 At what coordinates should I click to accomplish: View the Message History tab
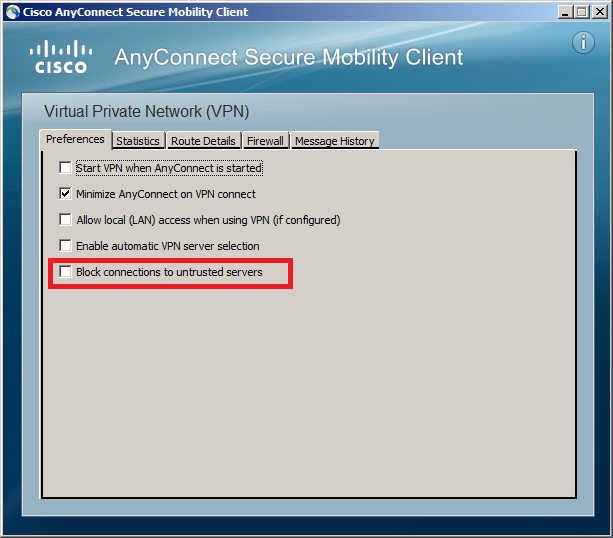(335, 141)
